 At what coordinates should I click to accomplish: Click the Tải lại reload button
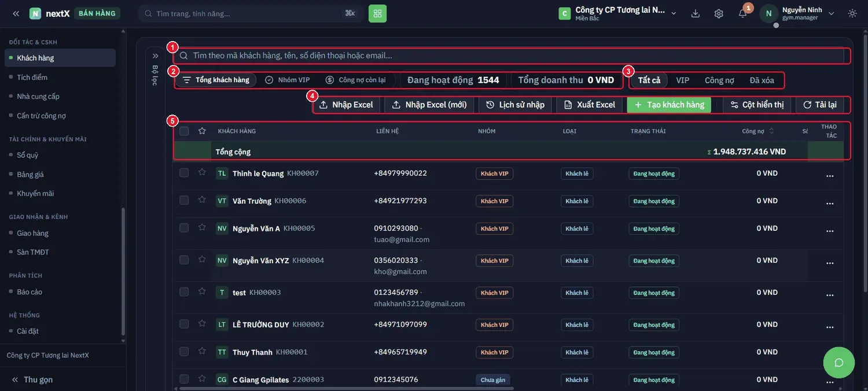[819, 105]
